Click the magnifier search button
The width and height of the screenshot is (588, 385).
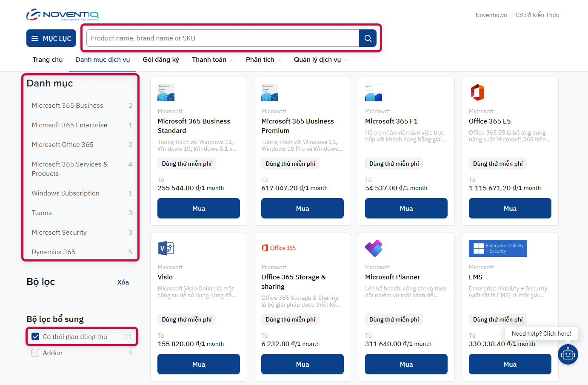coord(368,38)
